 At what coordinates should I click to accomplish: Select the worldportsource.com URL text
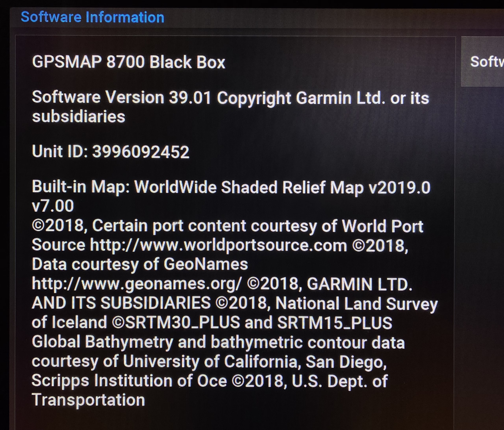(219, 245)
